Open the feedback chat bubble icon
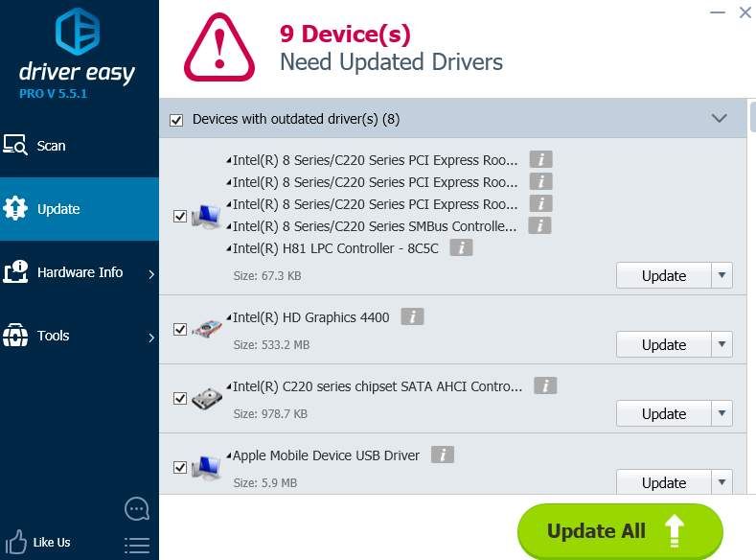Image resolution: width=756 pixels, height=560 pixels. coord(137,508)
